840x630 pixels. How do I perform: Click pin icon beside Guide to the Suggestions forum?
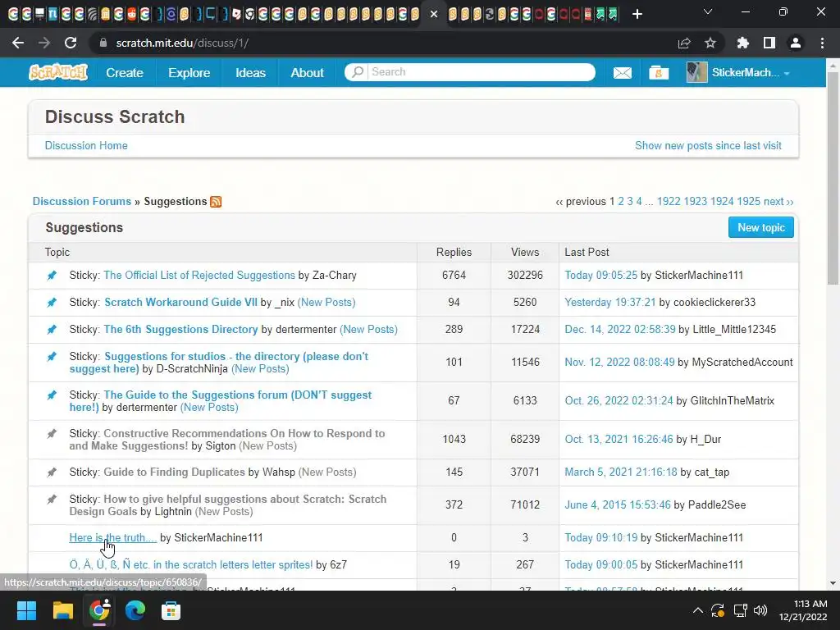(x=52, y=395)
